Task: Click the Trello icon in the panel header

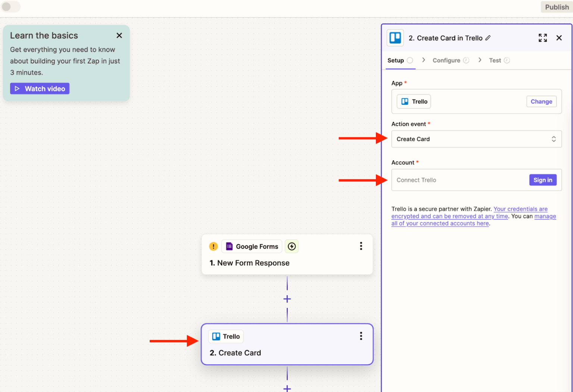Action: coord(395,38)
